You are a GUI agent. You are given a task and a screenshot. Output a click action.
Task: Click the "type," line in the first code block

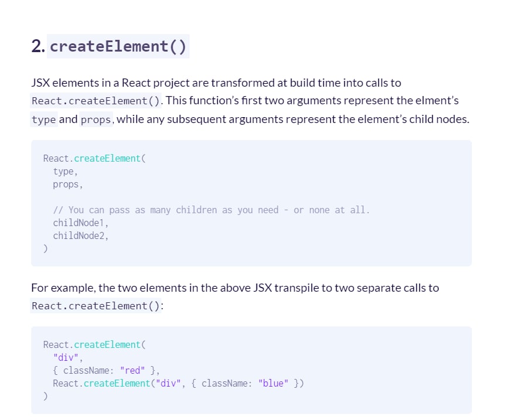point(65,171)
